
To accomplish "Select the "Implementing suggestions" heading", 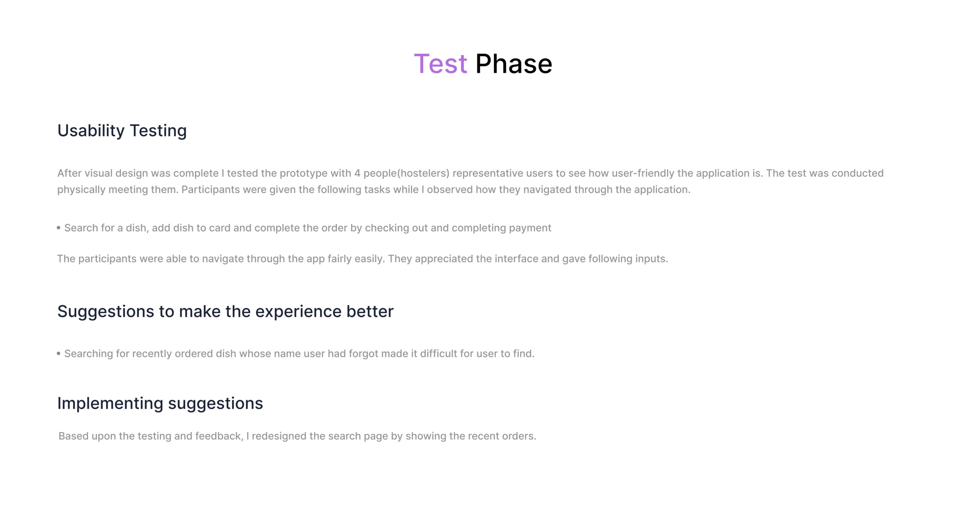I will [x=160, y=403].
